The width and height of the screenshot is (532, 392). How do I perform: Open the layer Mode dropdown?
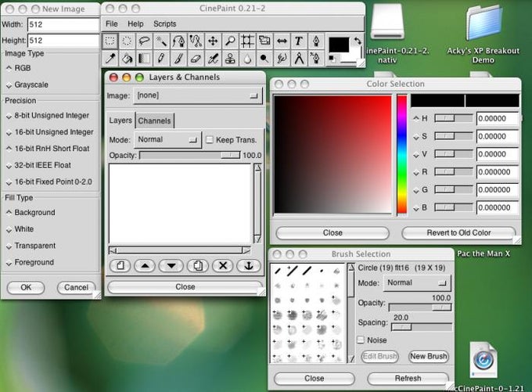coord(167,140)
